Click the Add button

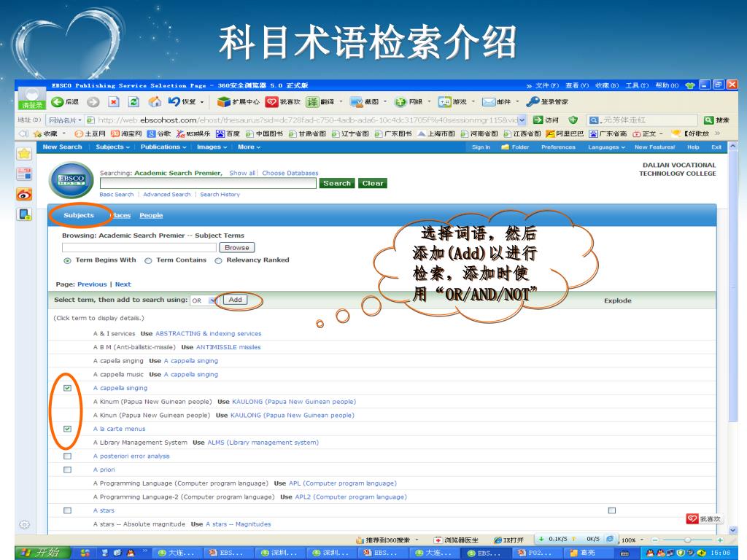(236, 300)
